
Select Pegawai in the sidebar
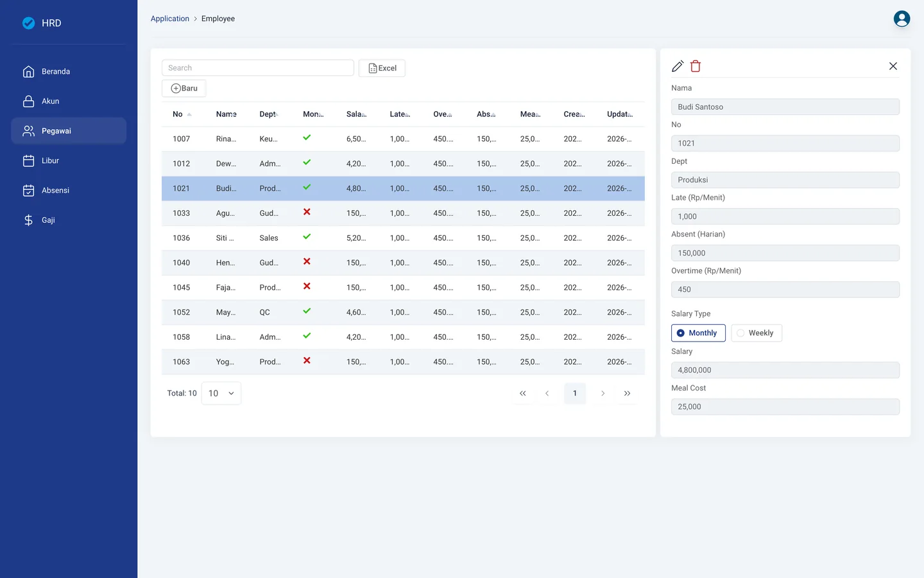69,131
